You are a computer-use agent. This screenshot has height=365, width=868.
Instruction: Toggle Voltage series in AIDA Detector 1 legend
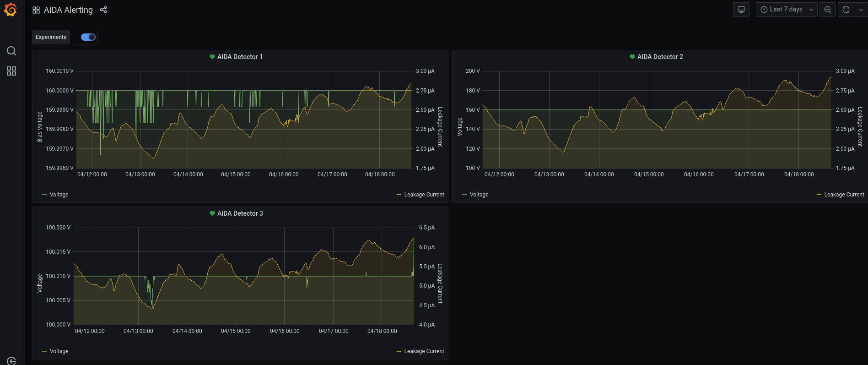pos(59,195)
